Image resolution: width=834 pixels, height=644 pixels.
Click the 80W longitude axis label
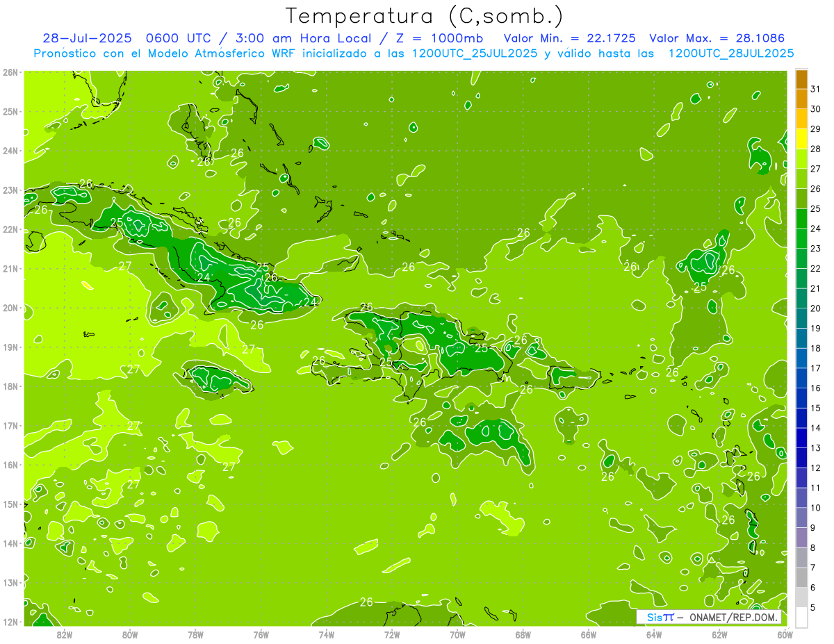point(130,634)
